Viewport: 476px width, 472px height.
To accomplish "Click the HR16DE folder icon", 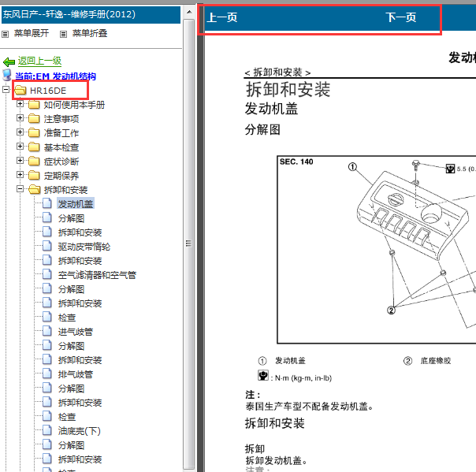I will [20, 90].
